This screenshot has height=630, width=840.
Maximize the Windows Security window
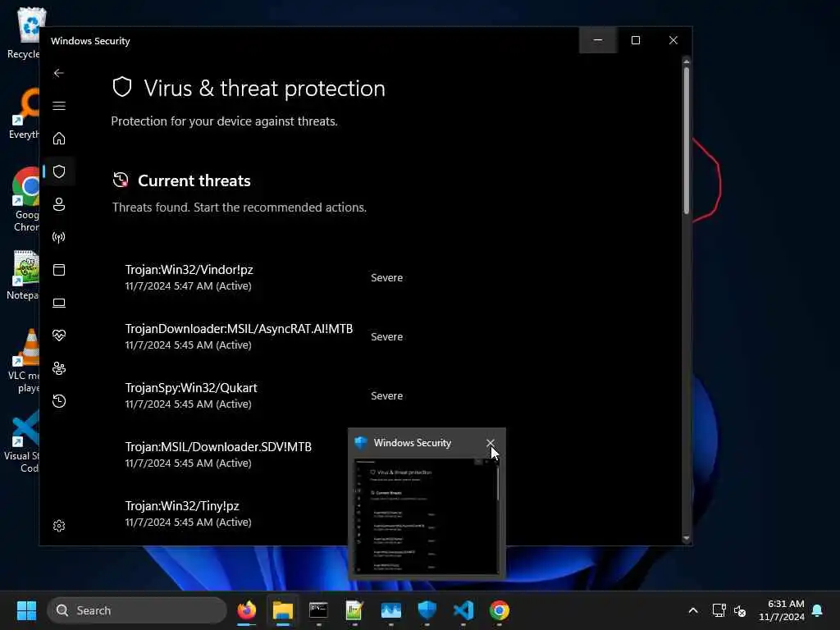[636, 40]
